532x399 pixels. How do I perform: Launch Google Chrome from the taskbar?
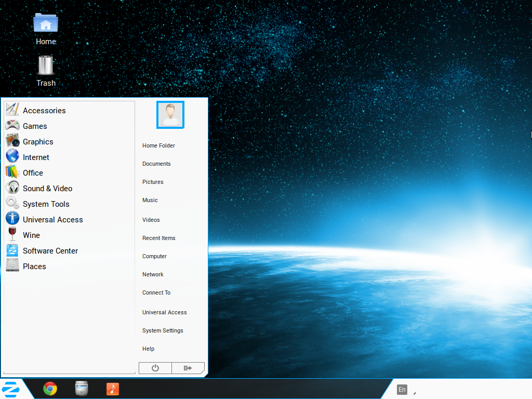tap(50, 389)
